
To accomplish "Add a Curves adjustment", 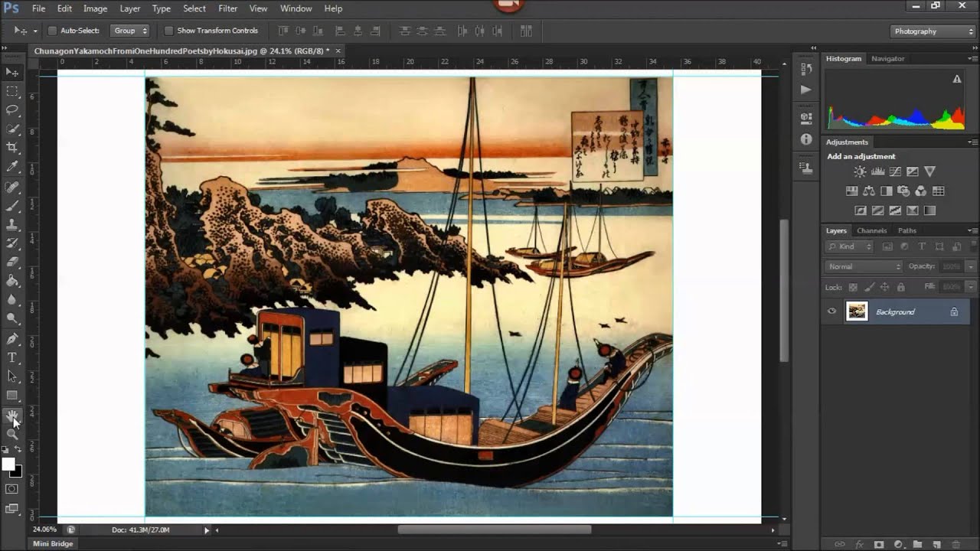I will tap(895, 171).
